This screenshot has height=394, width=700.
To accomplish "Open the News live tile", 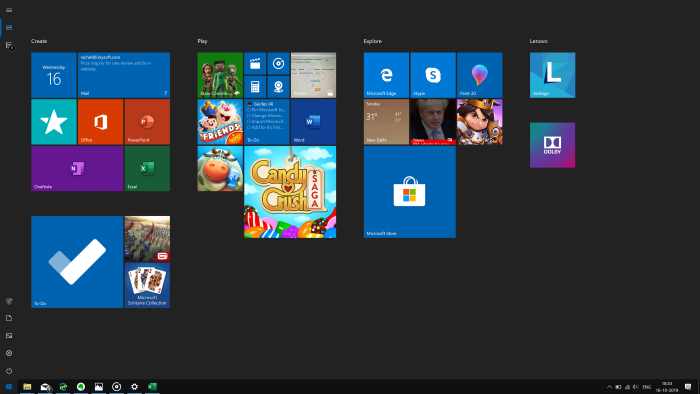I will pyautogui.click(x=433, y=122).
